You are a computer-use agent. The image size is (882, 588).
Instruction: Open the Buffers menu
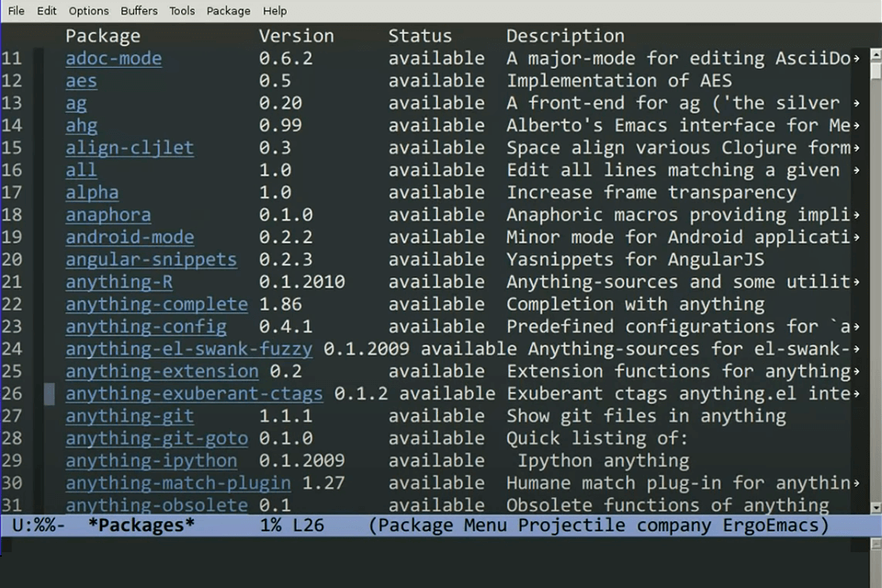(x=139, y=11)
